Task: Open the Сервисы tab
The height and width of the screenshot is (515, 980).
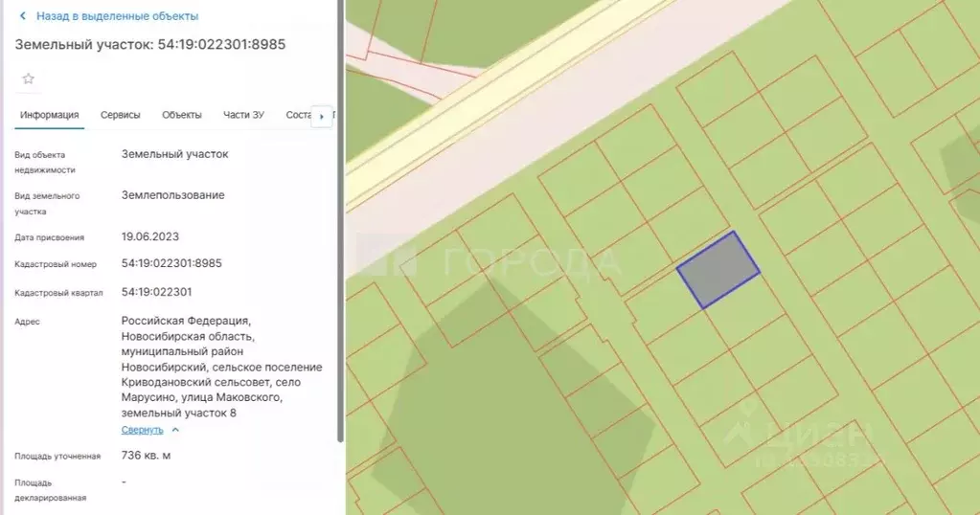Action: 121,115
